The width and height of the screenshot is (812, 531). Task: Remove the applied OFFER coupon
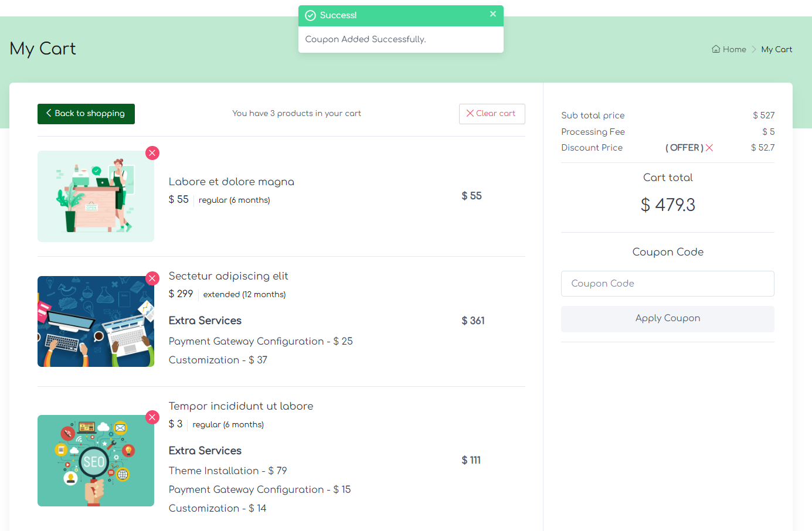pos(709,148)
